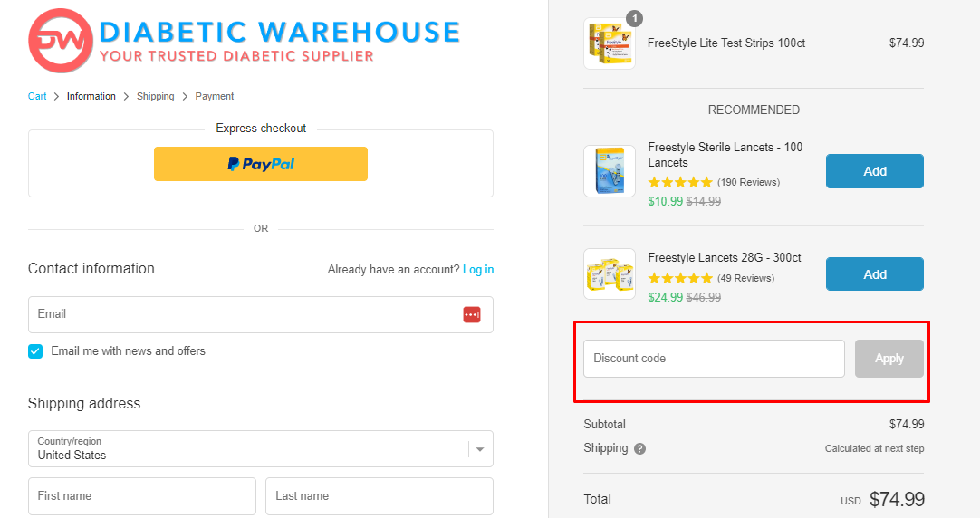The image size is (980, 518).
Task: Click the Freestyle Lancets 28G - 300ct title
Action: pyautogui.click(x=725, y=257)
